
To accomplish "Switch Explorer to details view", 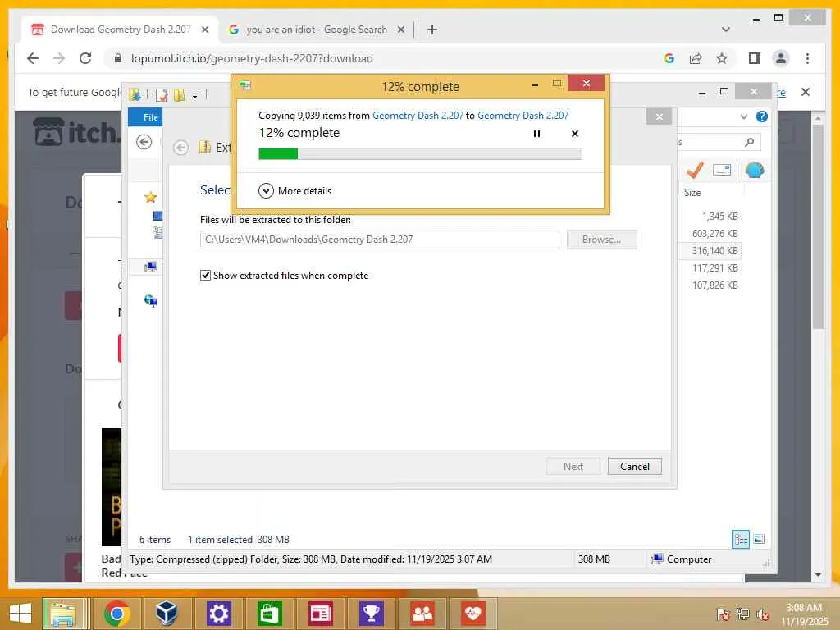I will point(741,539).
